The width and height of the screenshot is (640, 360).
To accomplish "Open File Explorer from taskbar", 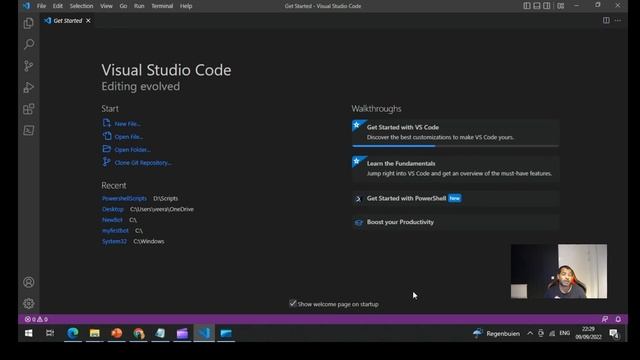I will [95, 333].
